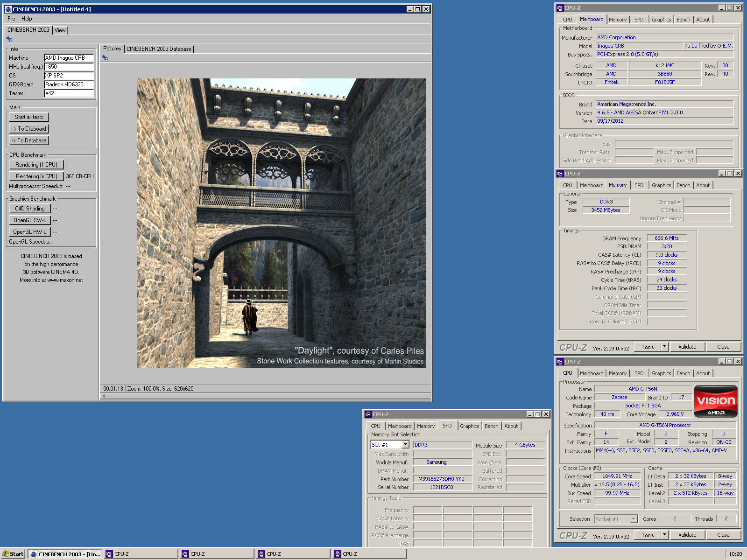Open the Bench tab in the CPU-Z Memory window

[683, 185]
